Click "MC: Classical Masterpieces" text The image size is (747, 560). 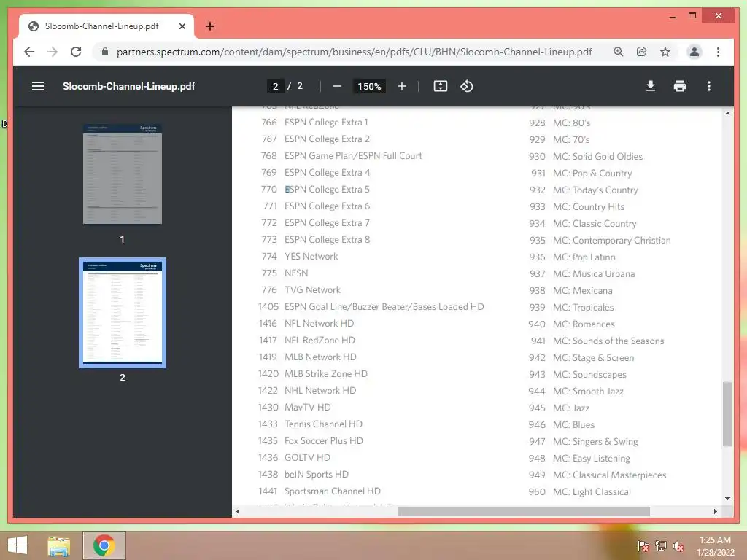[x=609, y=475]
